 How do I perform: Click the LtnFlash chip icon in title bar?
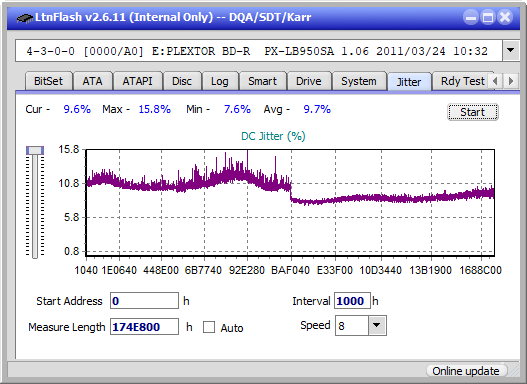[x=25, y=17]
